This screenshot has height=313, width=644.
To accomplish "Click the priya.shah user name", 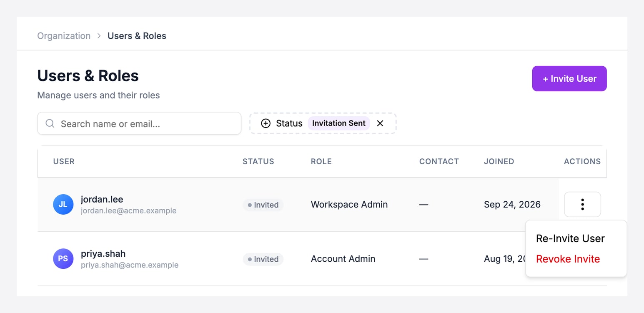I will 103,253.
